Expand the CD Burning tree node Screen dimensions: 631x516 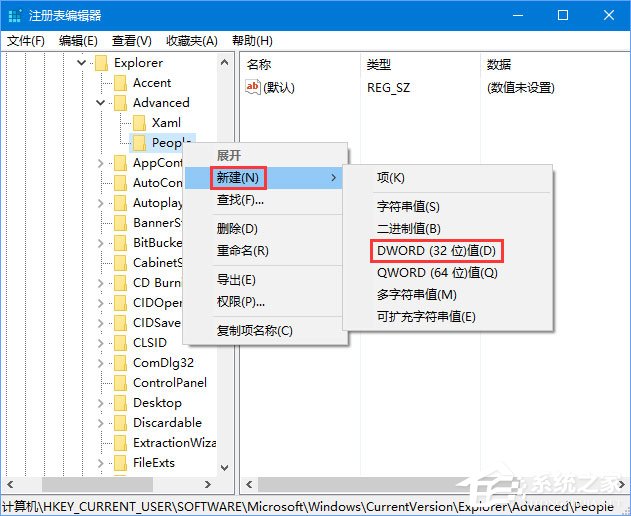[101, 283]
